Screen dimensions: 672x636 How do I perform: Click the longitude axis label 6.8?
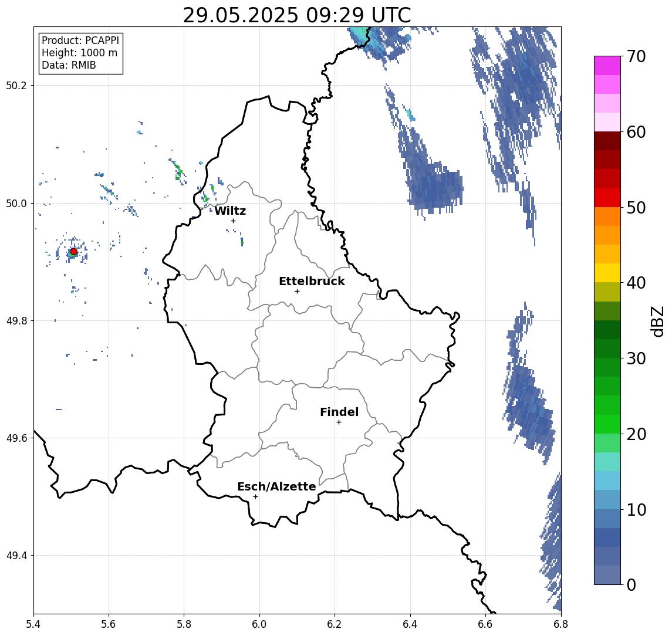point(561,624)
